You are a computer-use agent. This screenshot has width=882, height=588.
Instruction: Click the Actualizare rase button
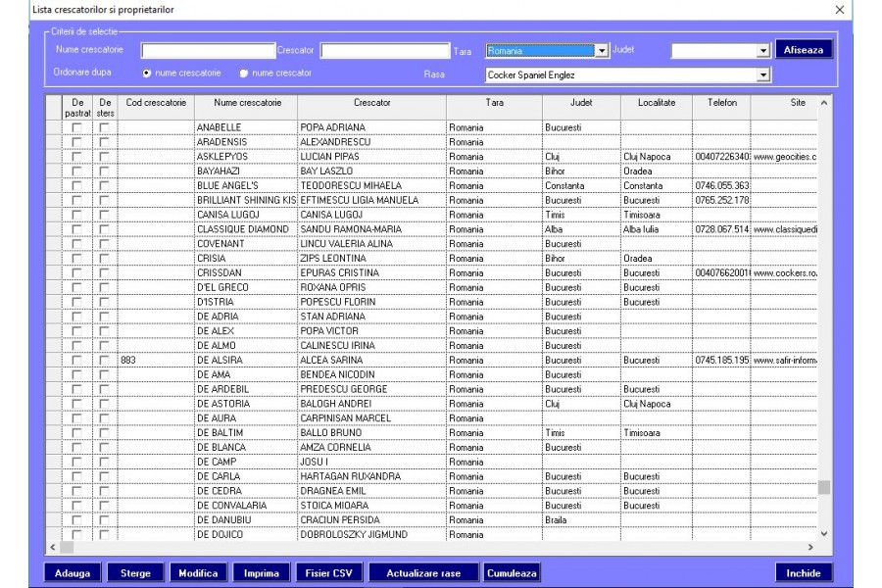pos(423,572)
